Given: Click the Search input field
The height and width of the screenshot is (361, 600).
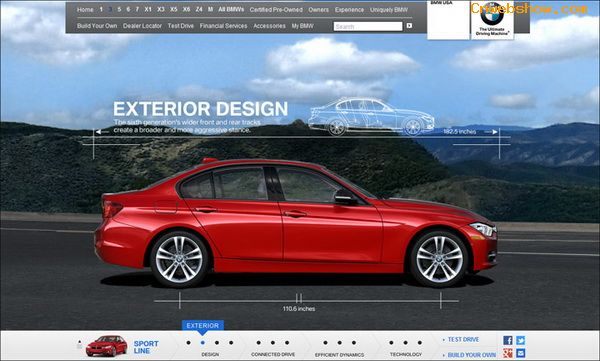Looking at the screenshot, I should click(x=368, y=26).
